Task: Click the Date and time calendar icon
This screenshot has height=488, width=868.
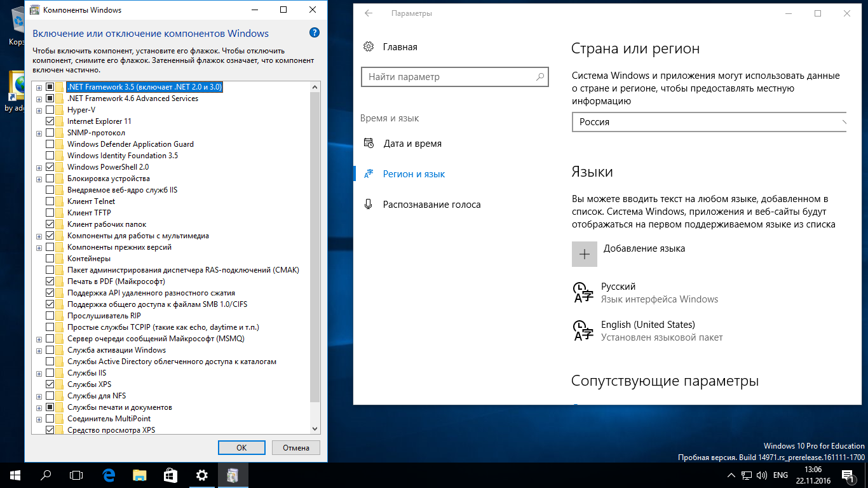Action: click(369, 144)
